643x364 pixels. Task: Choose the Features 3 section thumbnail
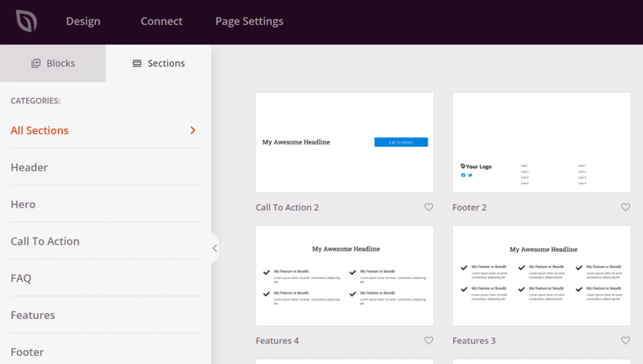[541, 276]
